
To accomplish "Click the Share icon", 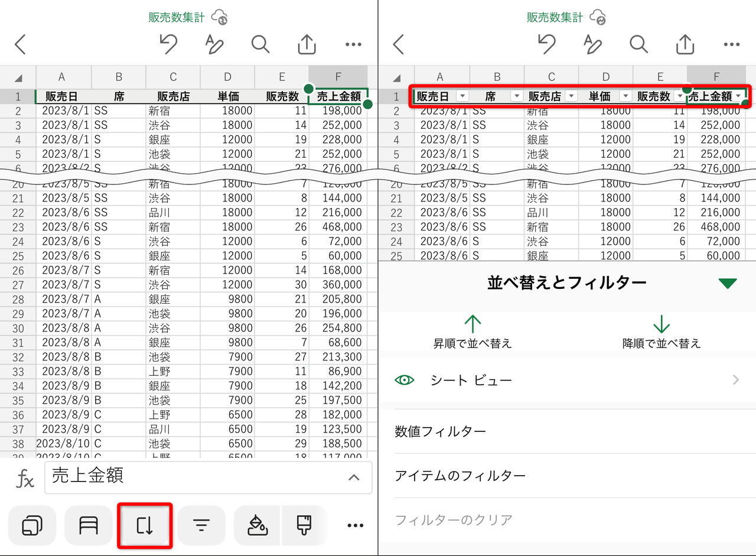I will pos(307,44).
